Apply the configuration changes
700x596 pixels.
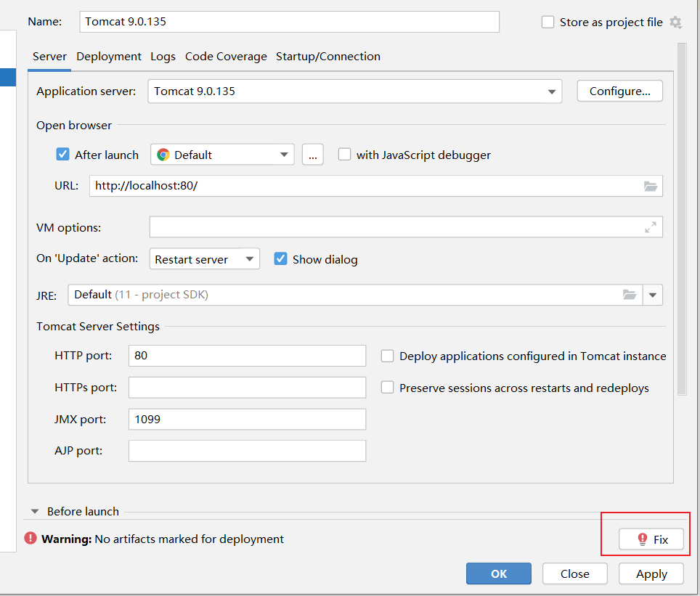coord(651,573)
